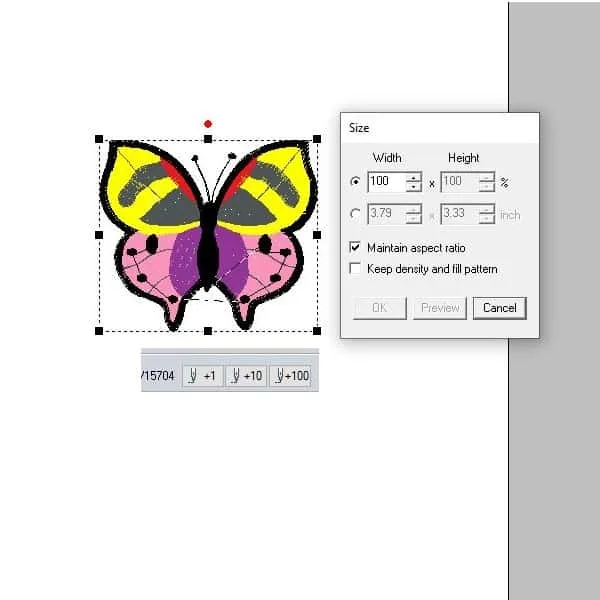
Task: Click the butterfly embroidery design
Action: pos(208,235)
